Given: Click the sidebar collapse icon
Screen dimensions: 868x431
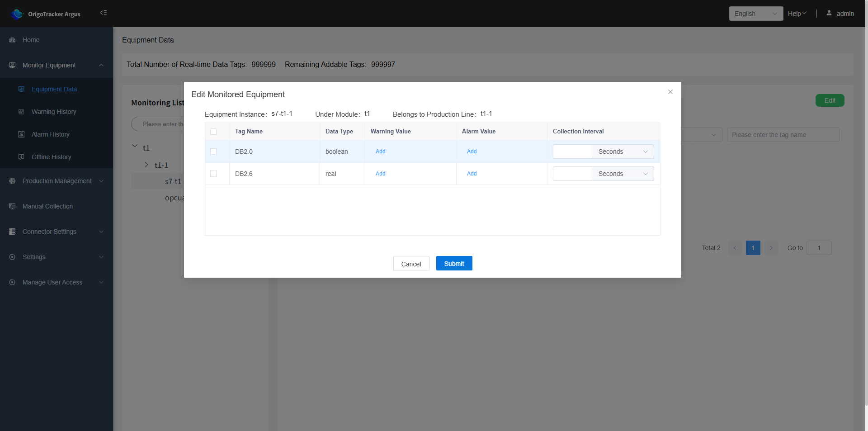Looking at the screenshot, I should point(104,13).
